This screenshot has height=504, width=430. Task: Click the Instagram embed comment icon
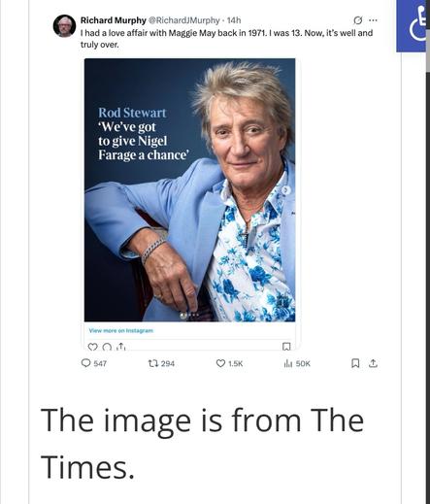pyautogui.click(x=107, y=347)
